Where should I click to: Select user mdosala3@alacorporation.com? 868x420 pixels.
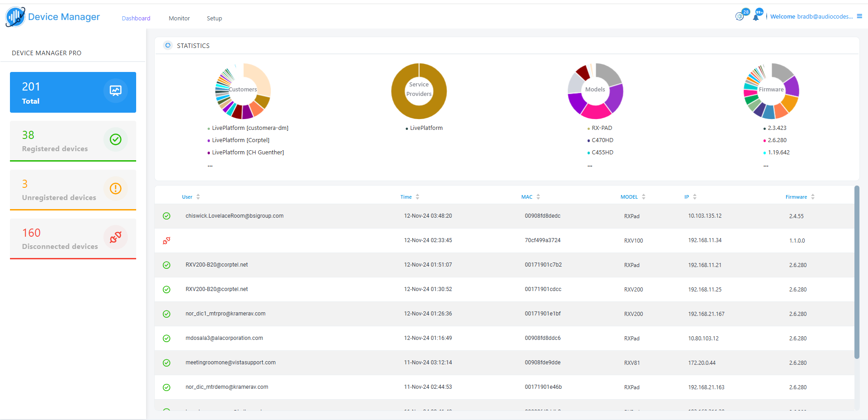224,338
